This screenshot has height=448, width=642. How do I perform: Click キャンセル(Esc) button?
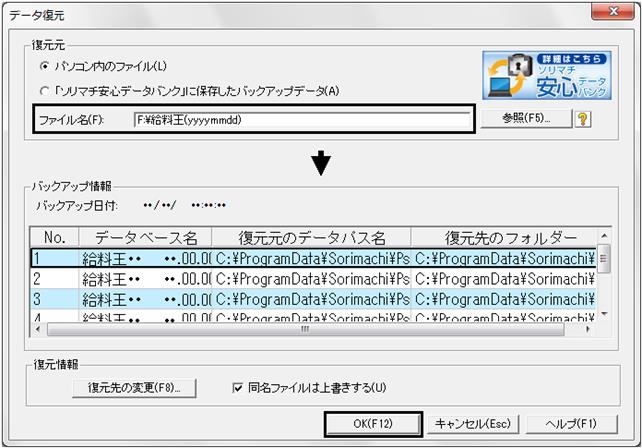(473, 424)
